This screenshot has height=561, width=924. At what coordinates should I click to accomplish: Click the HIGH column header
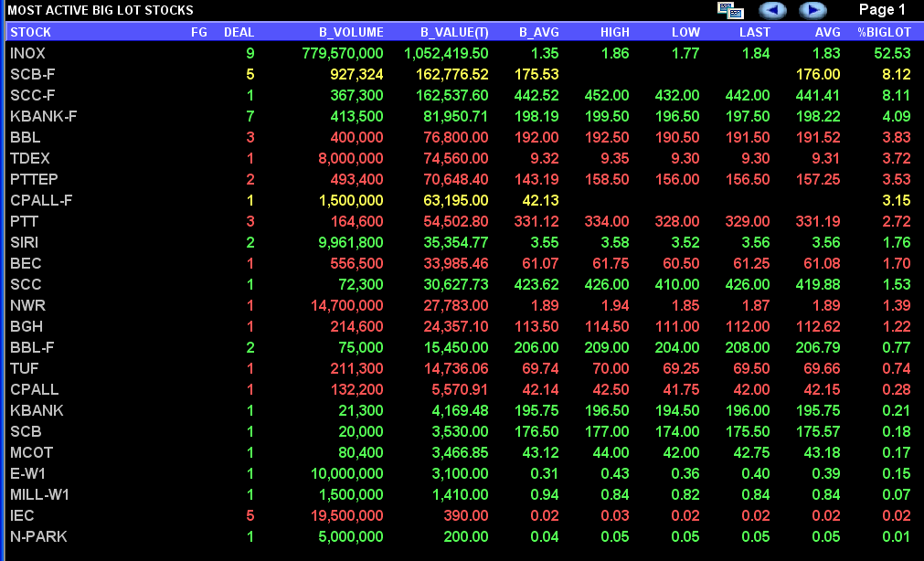coord(614,32)
